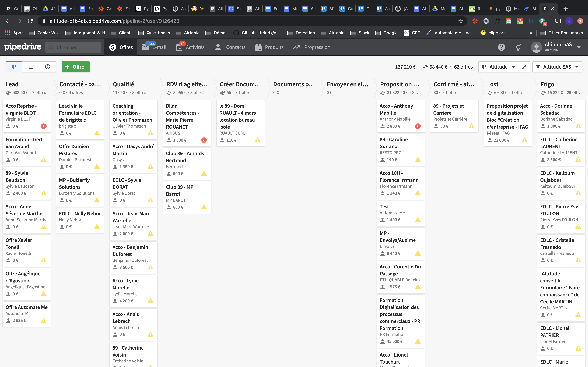
Task: Reload the page in browser
Action: pos(30,21)
